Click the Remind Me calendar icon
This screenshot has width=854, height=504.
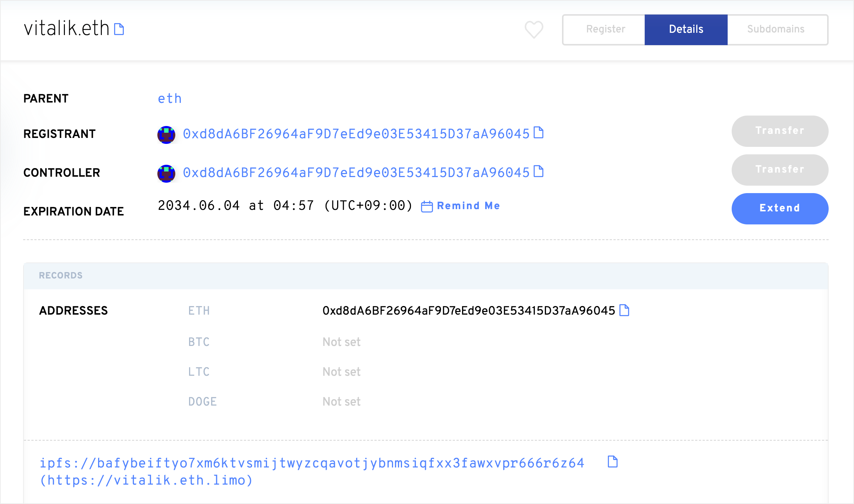(x=427, y=206)
